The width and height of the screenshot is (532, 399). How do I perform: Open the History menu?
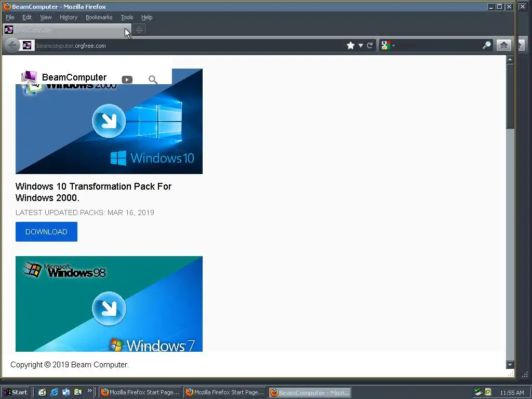point(69,17)
